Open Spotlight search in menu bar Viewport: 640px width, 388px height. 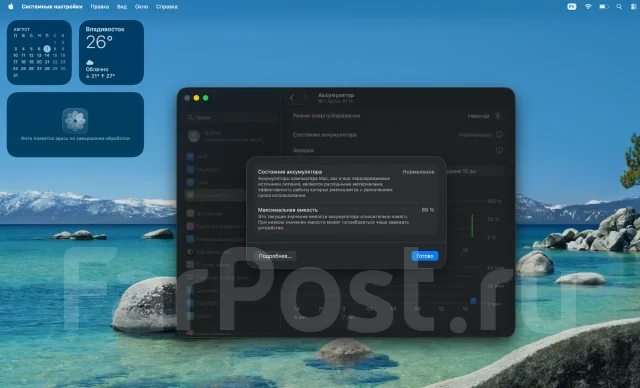point(619,7)
